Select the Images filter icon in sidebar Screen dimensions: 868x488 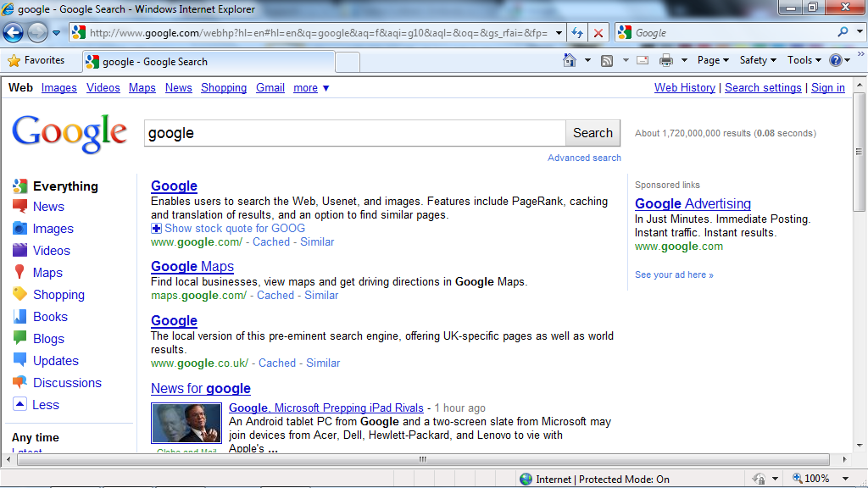(x=20, y=229)
